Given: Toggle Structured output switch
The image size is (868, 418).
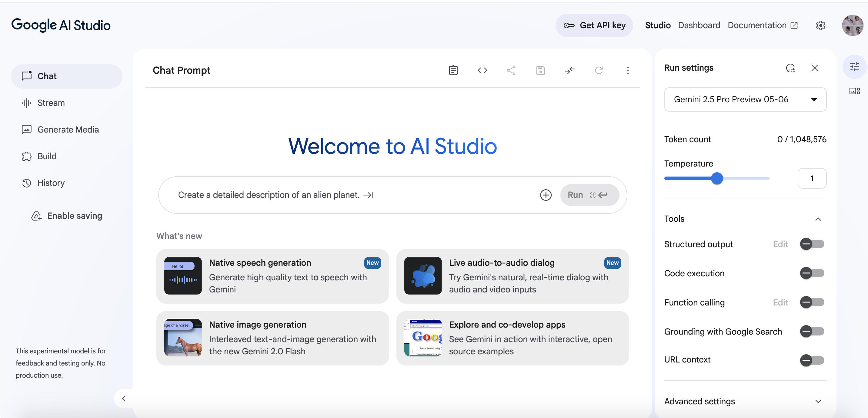Looking at the screenshot, I should [812, 244].
